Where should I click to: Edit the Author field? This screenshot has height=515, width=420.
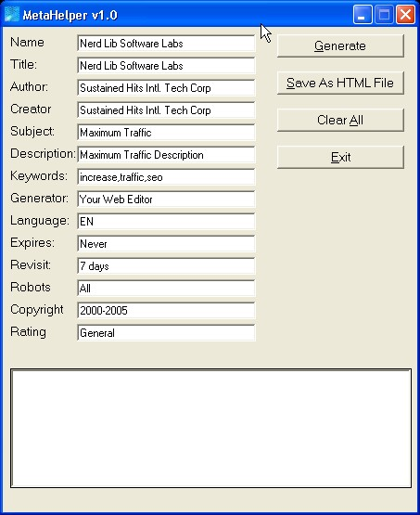coord(166,88)
